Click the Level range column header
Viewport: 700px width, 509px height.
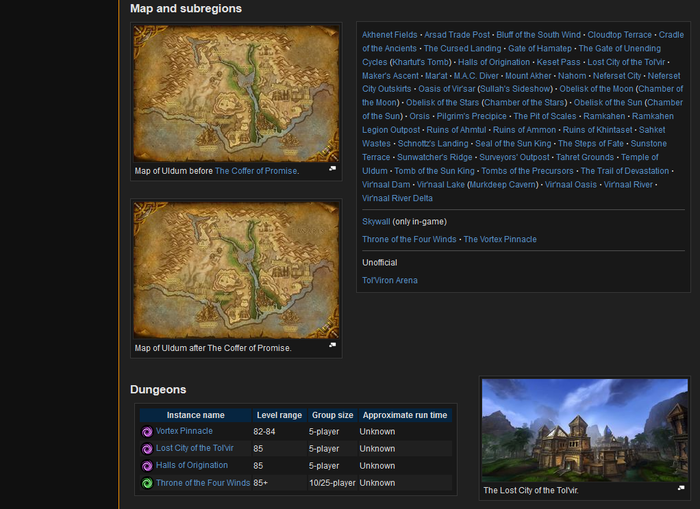tap(279, 415)
